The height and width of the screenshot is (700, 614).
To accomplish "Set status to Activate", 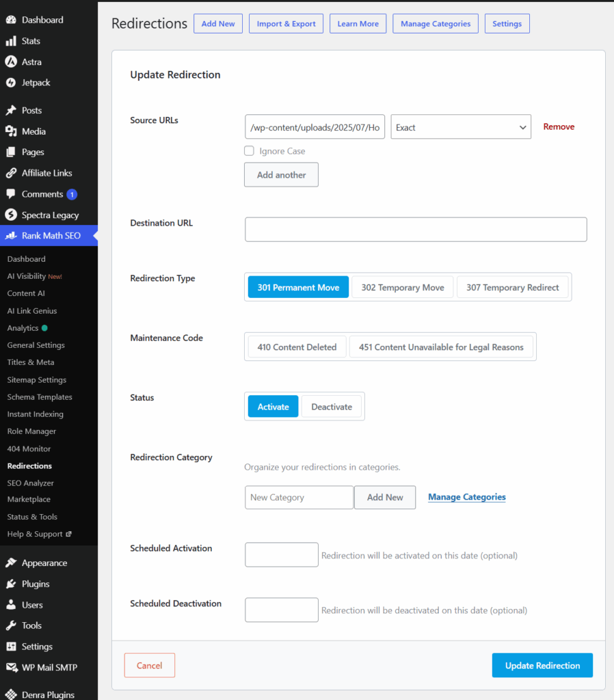I will 273,406.
